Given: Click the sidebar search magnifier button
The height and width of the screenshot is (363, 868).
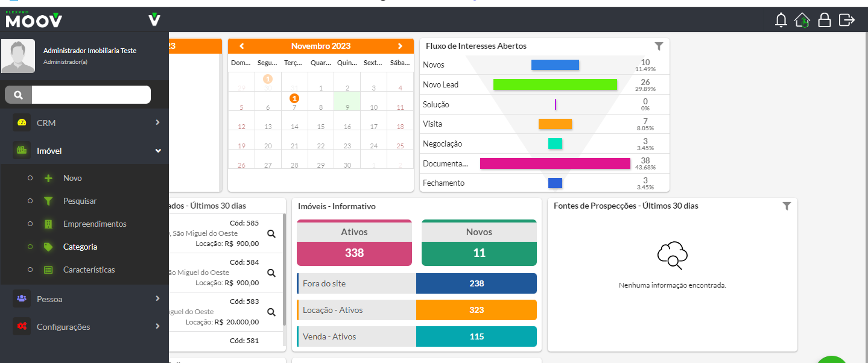Looking at the screenshot, I should point(18,95).
